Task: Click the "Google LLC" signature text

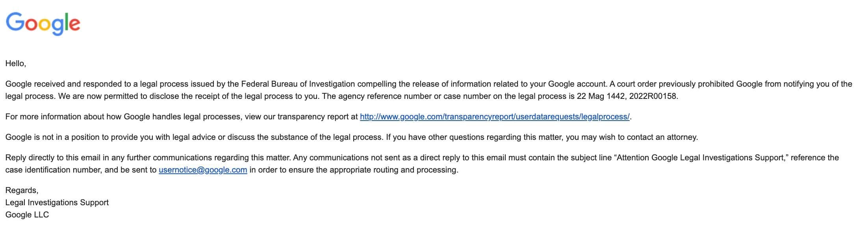Action: coord(27,215)
